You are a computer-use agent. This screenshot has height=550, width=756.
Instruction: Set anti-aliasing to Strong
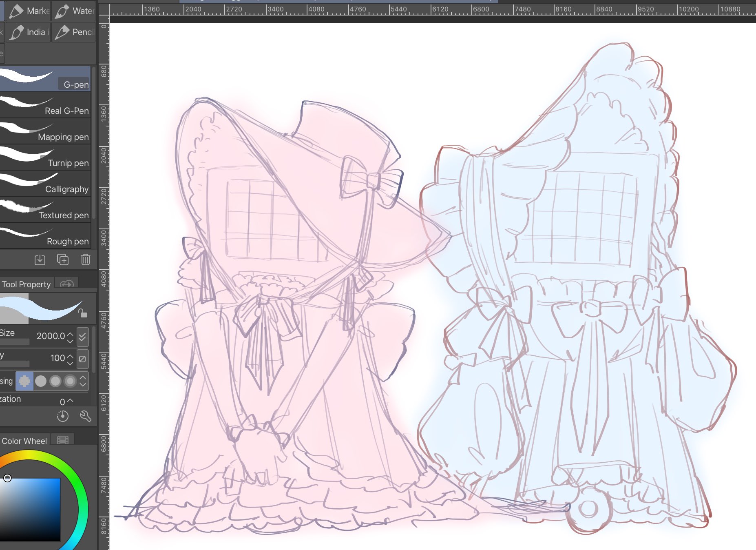70,381
